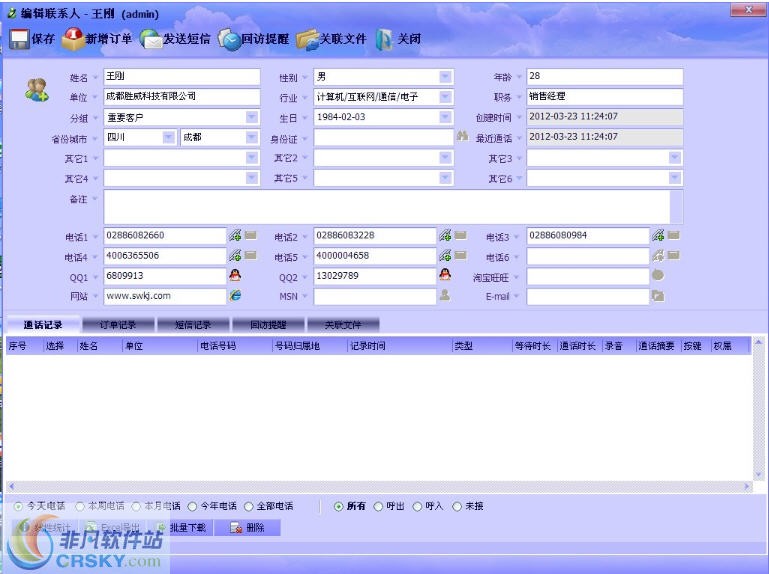This screenshot has width=769, height=574.
Task: Open the 生日 date picker dropdown
Action: tap(445, 117)
